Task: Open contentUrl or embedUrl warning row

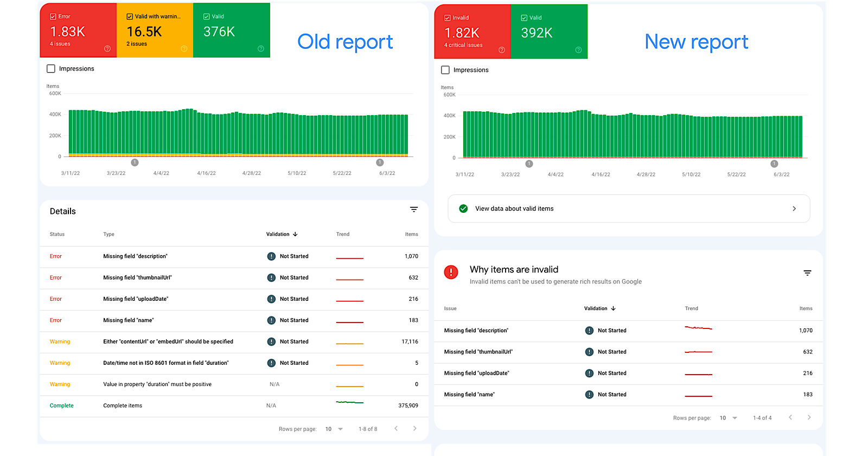Action: point(168,341)
